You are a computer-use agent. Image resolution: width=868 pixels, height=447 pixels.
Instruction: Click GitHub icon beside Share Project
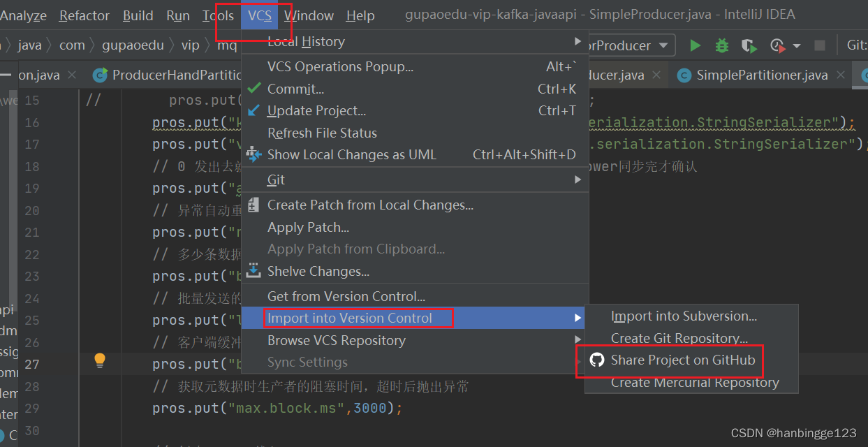[x=597, y=360]
